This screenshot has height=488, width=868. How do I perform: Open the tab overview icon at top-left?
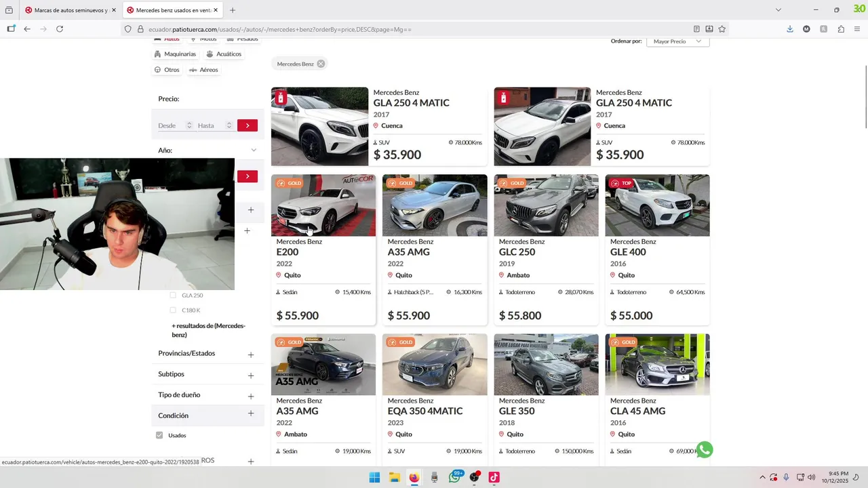pyautogui.click(x=9, y=10)
